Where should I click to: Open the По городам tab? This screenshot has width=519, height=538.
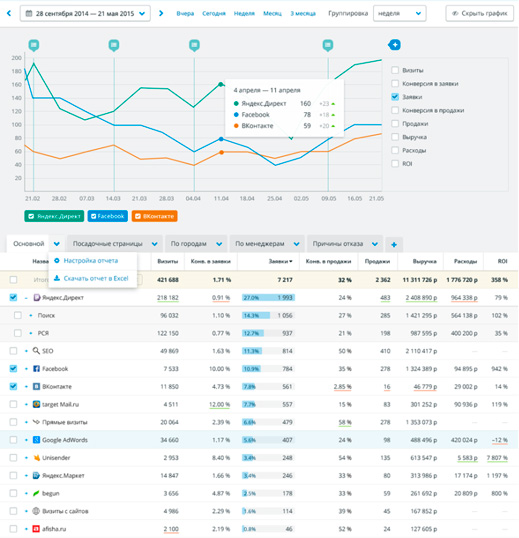189,244
